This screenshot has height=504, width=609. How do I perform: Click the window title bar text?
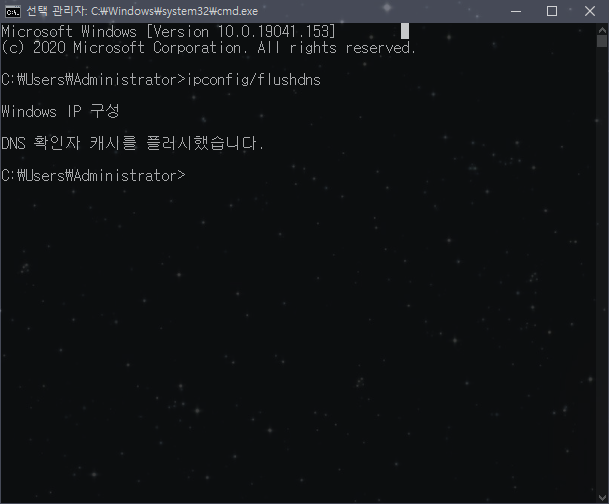pyautogui.click(x=142, y=11)
